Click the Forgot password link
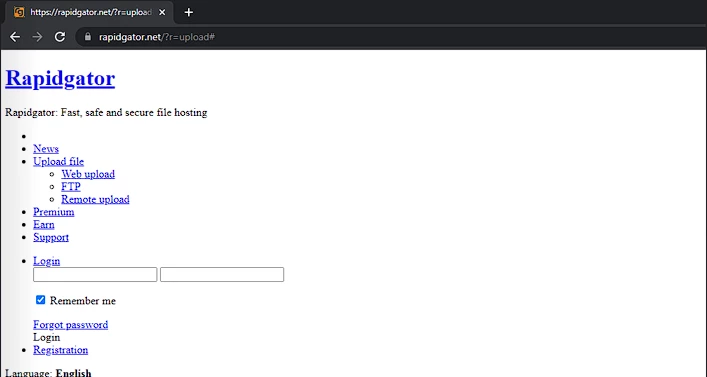707x377 pixels. [70, 325]
